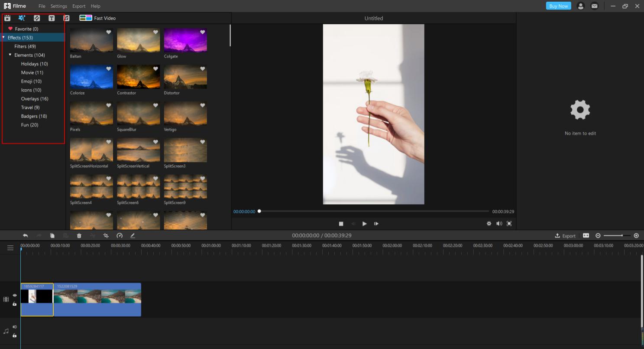The height and width of the screenshot is (349, 644).
Task: Open the mail messages icon
Action: (595, 6)
